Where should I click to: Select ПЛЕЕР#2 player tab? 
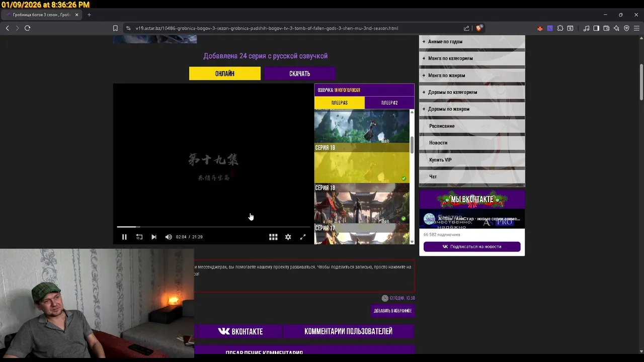(x=389, y=103)
